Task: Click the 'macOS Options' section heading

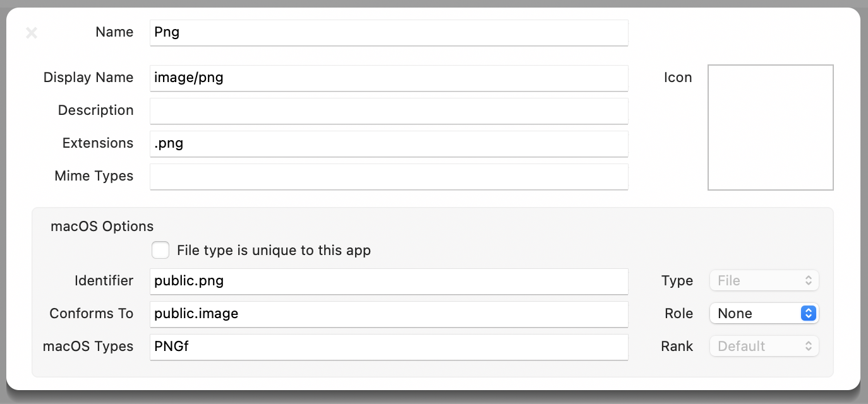Action: pyautogui.click(x=102, y=226)
